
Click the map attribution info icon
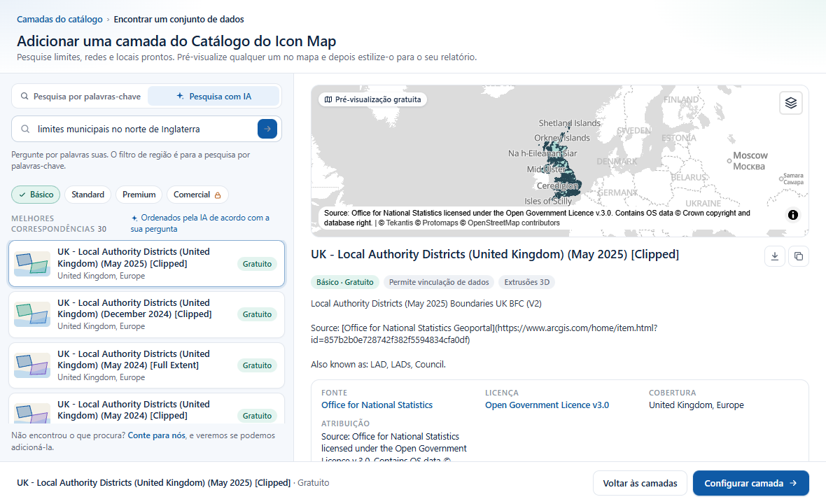click(x=793, y=215)
